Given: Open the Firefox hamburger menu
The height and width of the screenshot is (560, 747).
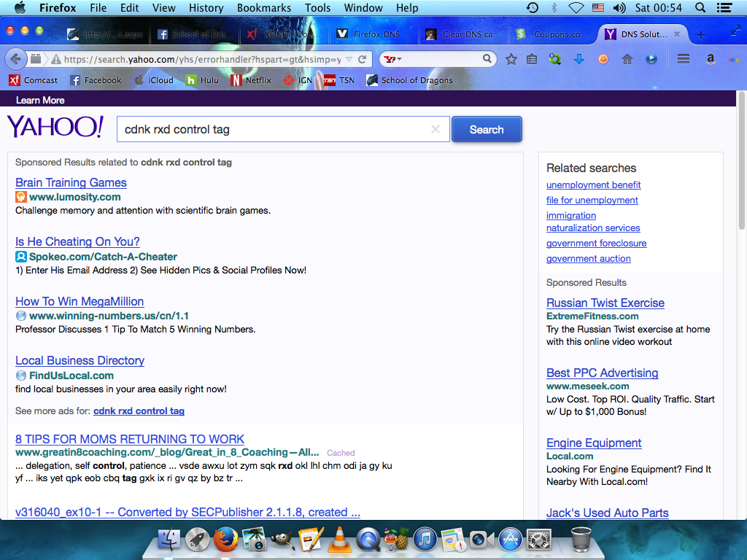Looking at the screenshot, I should 684,59.
